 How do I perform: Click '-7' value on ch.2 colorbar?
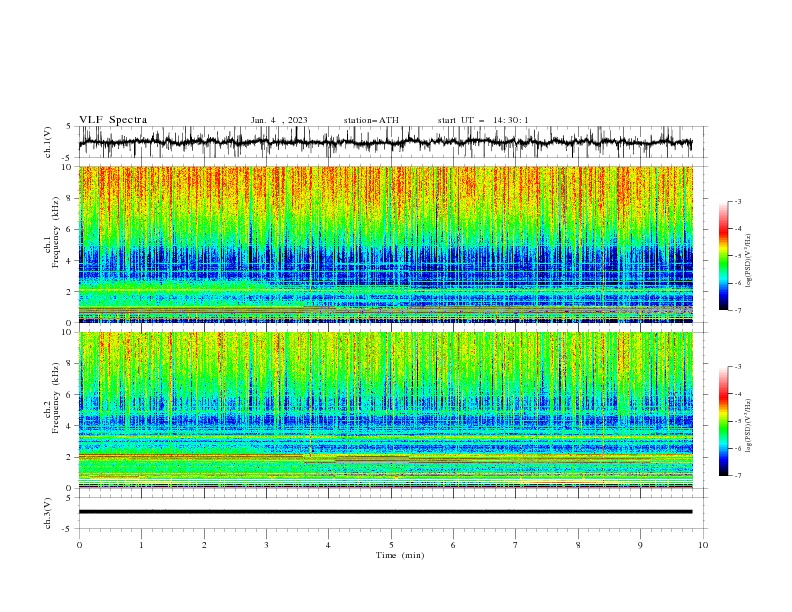738,476
